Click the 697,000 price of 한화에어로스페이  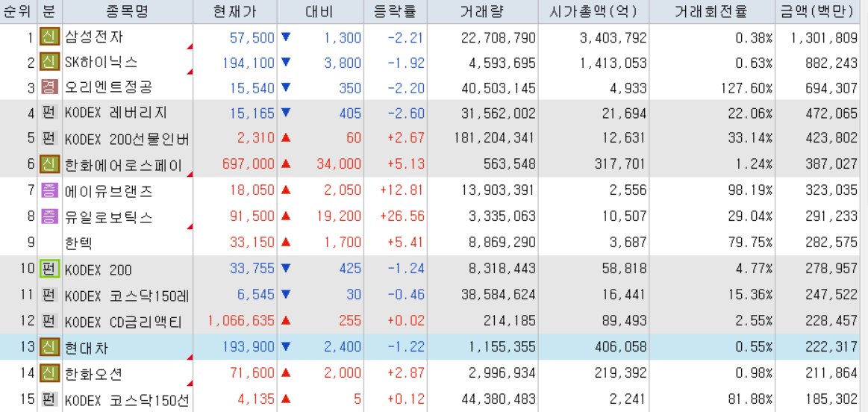pos(249,164)
